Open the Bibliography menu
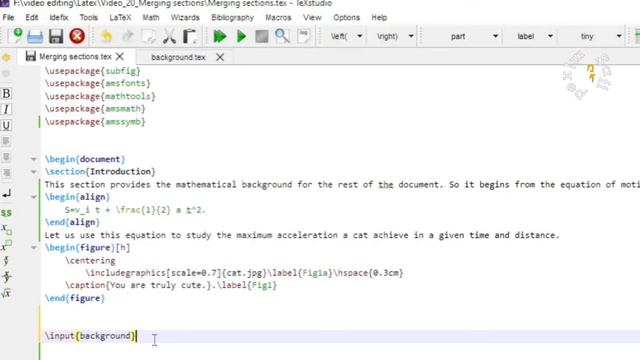 point(232,18)
